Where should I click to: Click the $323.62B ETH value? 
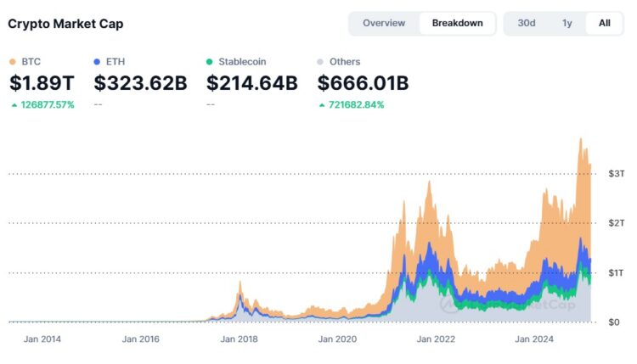pyautogui.click(x=140, y=83)
